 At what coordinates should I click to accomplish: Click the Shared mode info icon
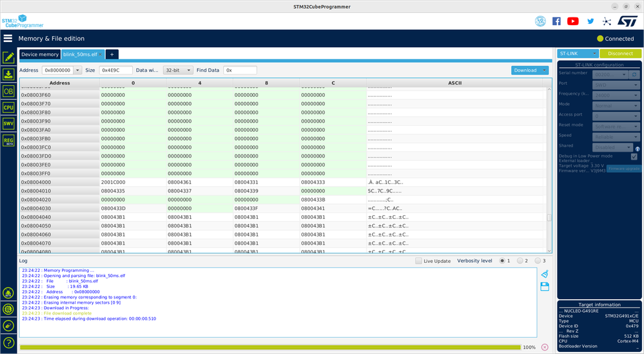click(x=638, y=149)
